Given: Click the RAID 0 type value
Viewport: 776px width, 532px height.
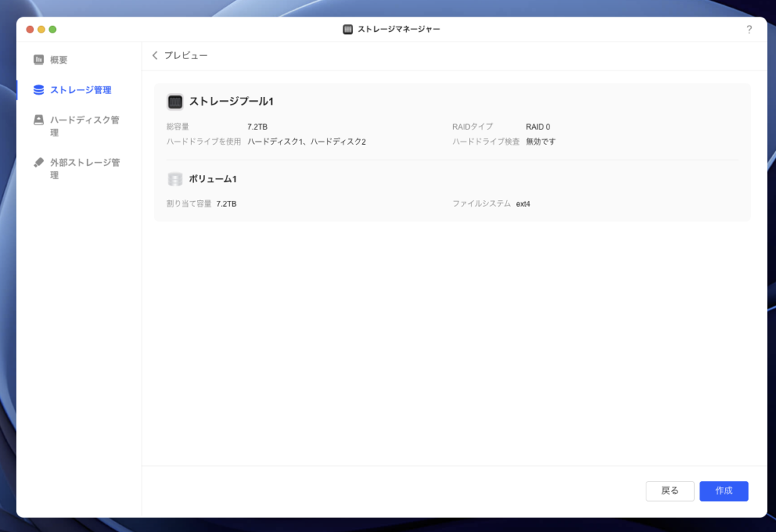Looking at the screenshot, I should (x=538, y=127).
